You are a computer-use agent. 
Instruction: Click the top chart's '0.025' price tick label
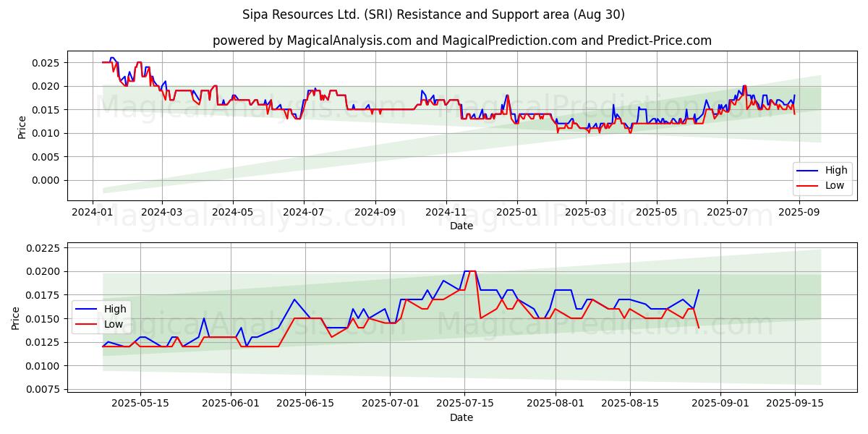[x=46, y=63]
